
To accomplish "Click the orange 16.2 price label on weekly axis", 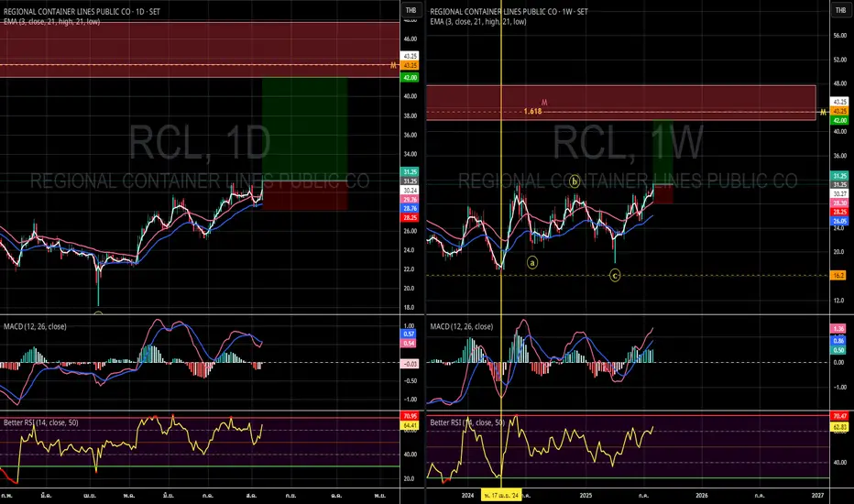I will click(x=838, y=274).
